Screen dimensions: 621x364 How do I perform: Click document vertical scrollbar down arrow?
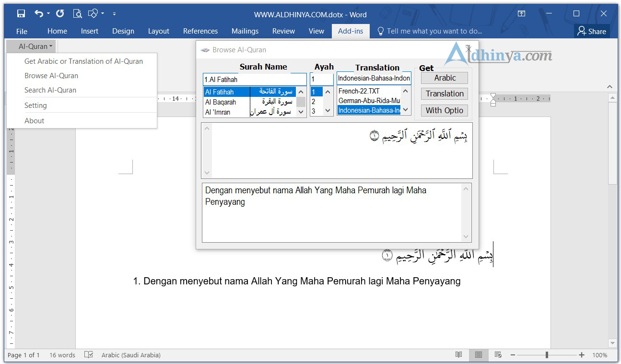pos(612,343)
